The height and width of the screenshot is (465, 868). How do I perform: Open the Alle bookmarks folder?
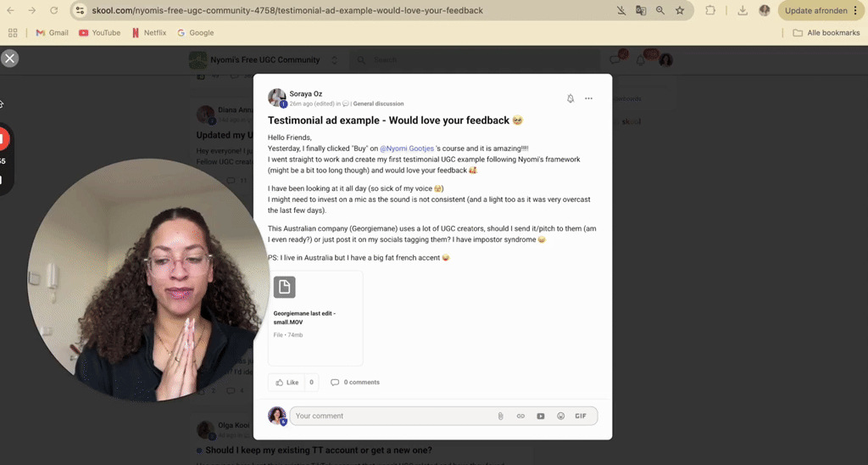click(x=826, y=33)
